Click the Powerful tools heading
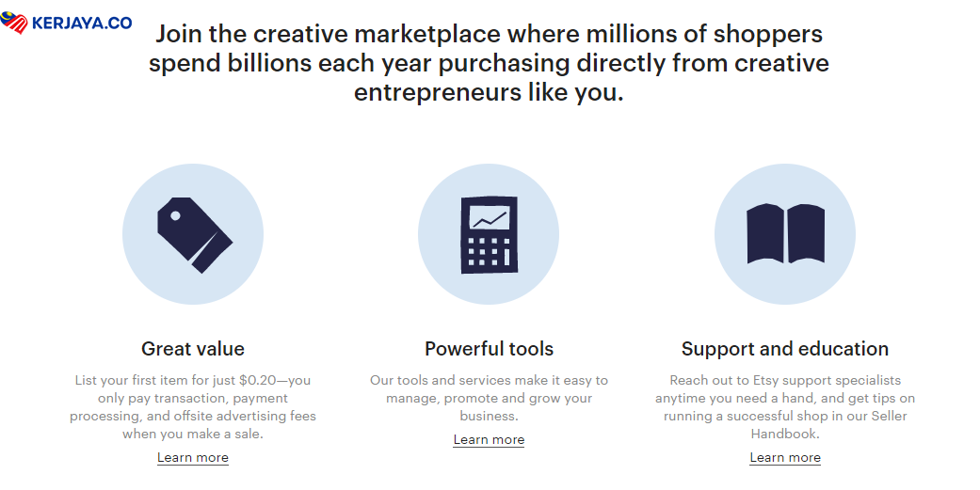This screenshot has height=490, width=980. 489,349
